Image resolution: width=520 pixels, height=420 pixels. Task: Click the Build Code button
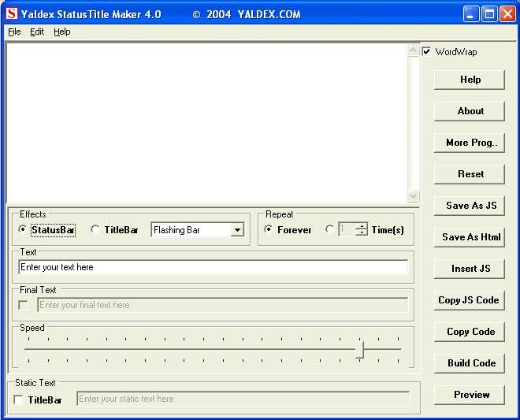pyautogui.click(x=470, y=363)
